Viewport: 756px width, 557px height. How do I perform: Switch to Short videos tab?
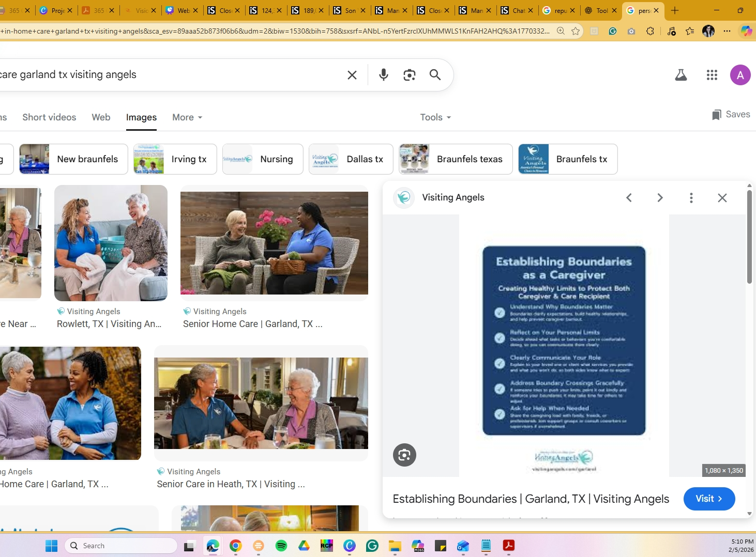(49, 117)
